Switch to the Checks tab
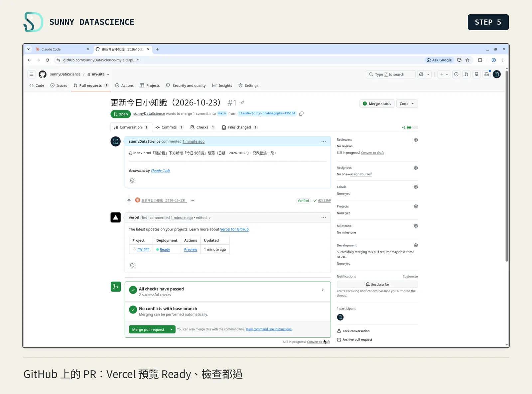 (202, 127)
